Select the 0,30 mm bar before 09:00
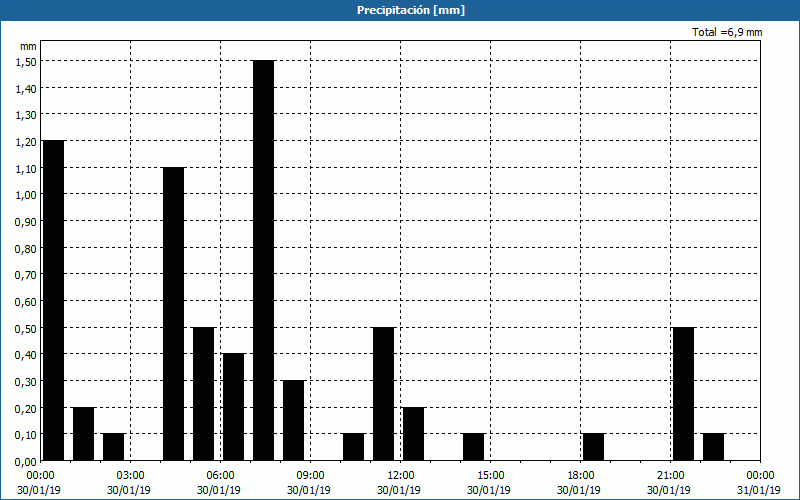 tap(293, 420)
